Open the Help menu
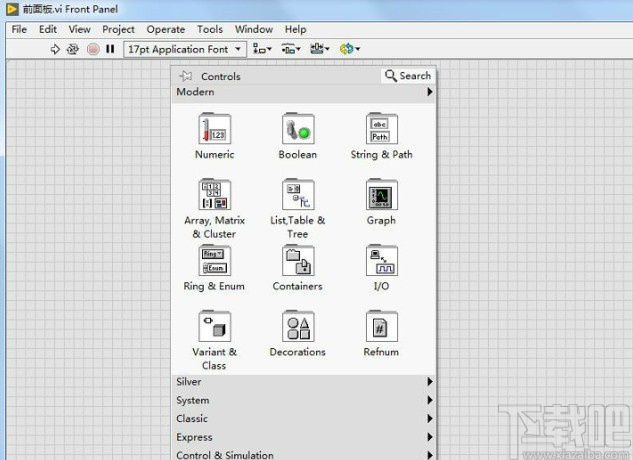 [x=296, y=29]
